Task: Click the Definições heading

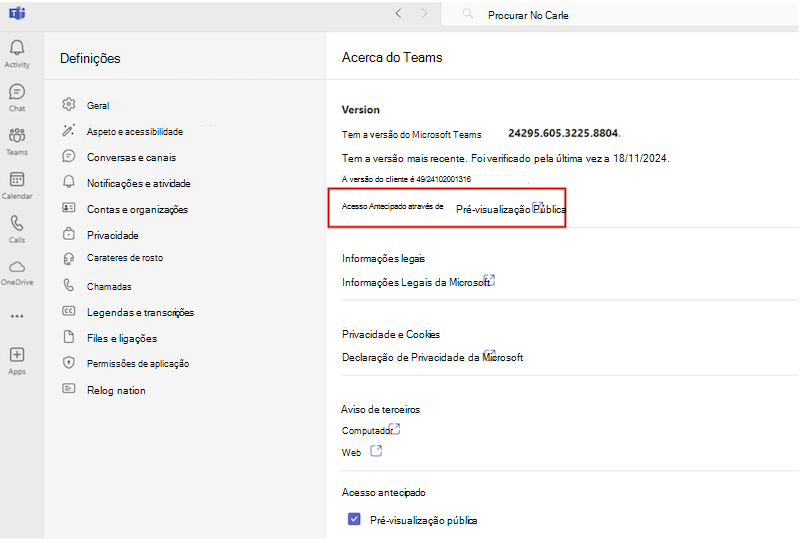Action: click(90, 58)
